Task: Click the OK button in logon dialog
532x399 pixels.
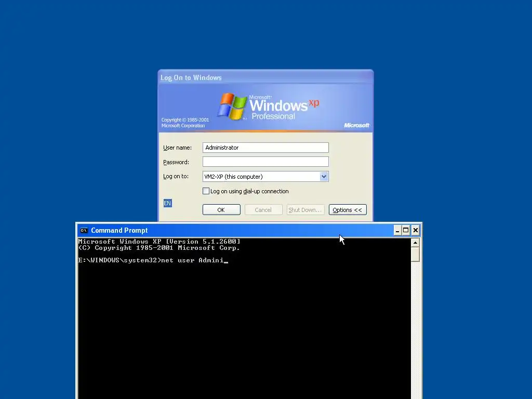Action: (221, 210)
